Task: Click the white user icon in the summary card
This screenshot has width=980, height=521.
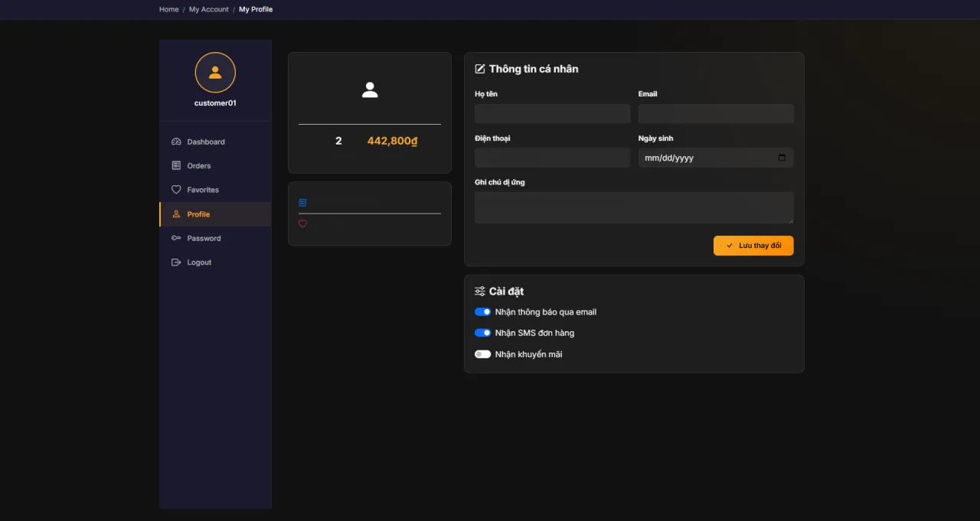Action: coord(370,90)
